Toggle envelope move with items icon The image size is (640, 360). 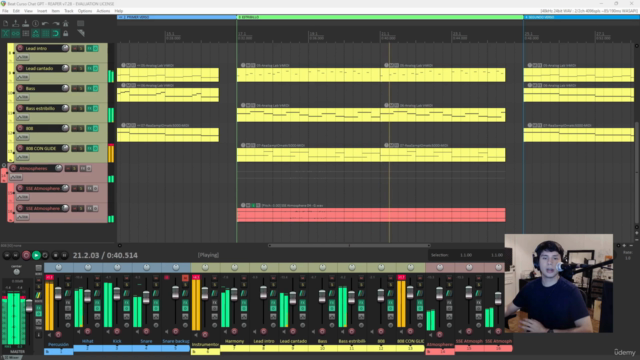point(36,33)
